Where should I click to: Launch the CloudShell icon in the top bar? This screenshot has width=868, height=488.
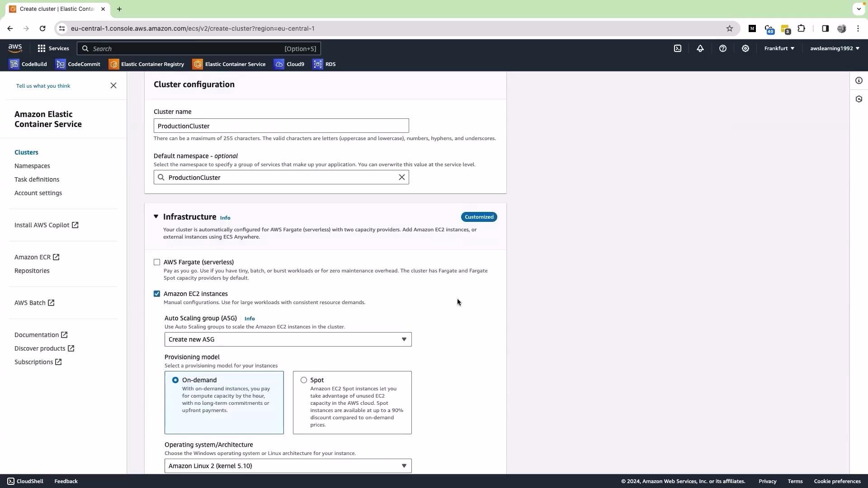pos(678,48)
